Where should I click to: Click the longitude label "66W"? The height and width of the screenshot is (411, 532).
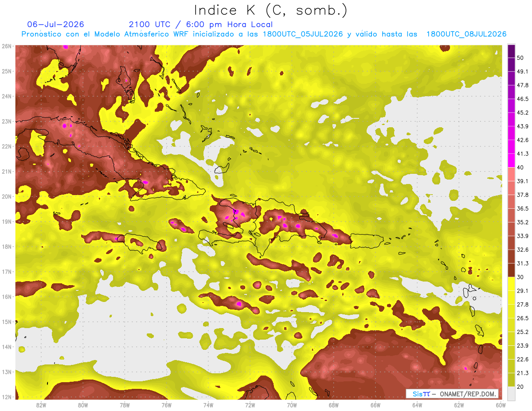click(x=376, y=405)
